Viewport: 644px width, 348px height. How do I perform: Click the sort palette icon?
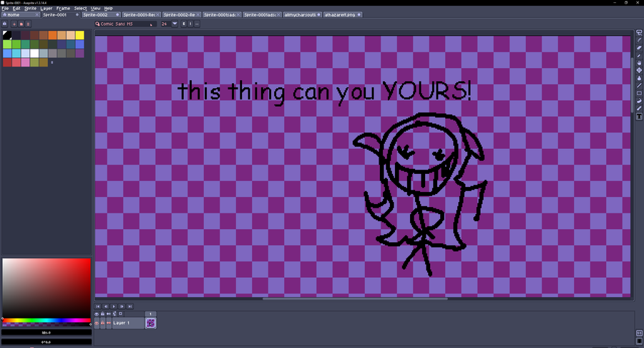pyautogui.click(x=14, y=24)
